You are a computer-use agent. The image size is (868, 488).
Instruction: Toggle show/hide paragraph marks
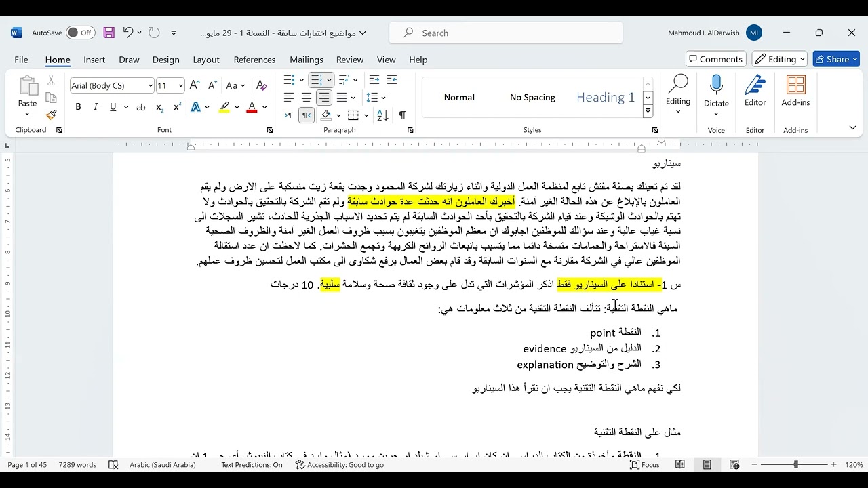pyautogui.click(x=402, y=115)
